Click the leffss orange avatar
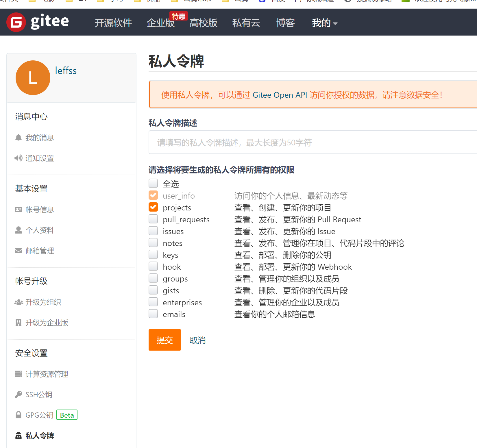This screenshot has height=448, width=477. (33, 78)
